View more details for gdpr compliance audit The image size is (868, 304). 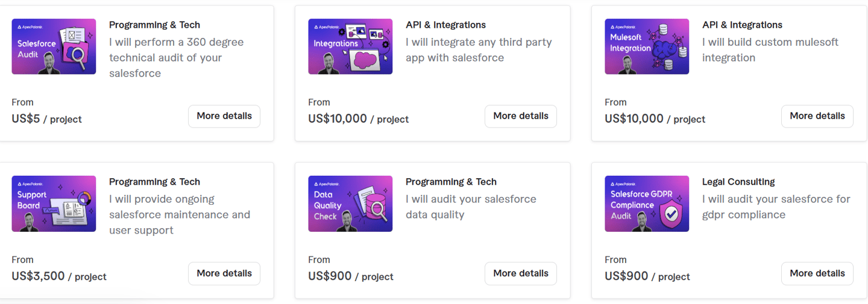(817, 273)
